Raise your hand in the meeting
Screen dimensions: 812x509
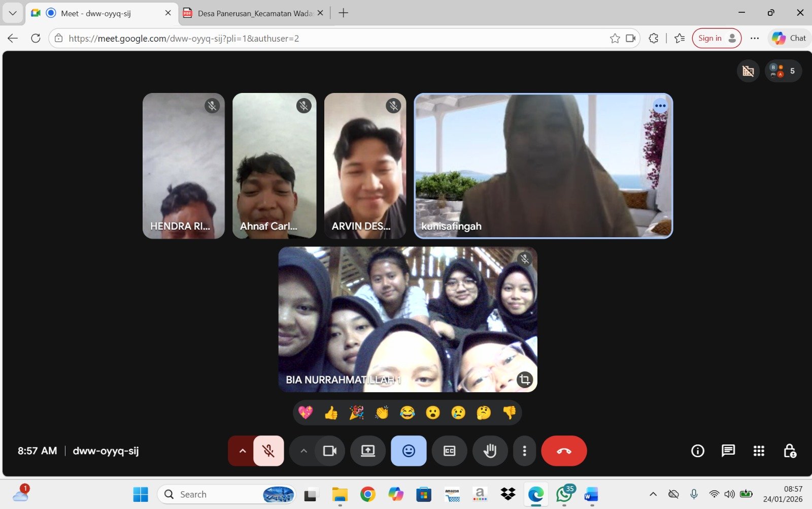[x=489, y=451]
